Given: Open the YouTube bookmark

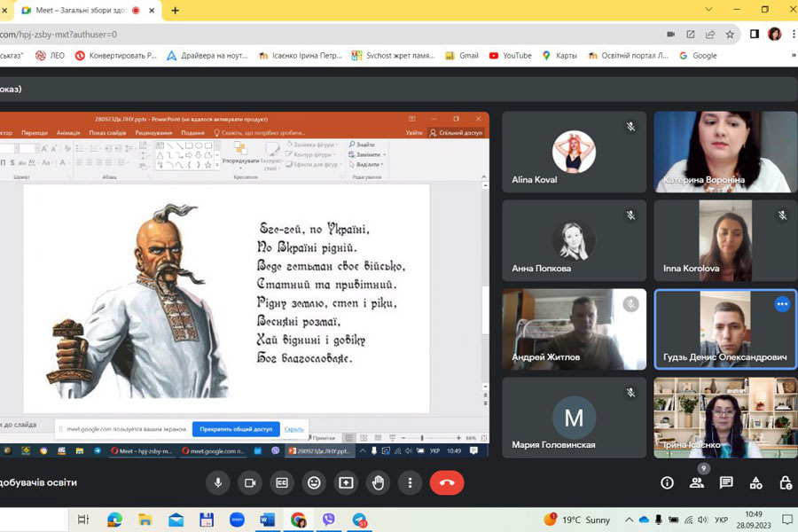Looking at the screenshot, I should point(510,55).
